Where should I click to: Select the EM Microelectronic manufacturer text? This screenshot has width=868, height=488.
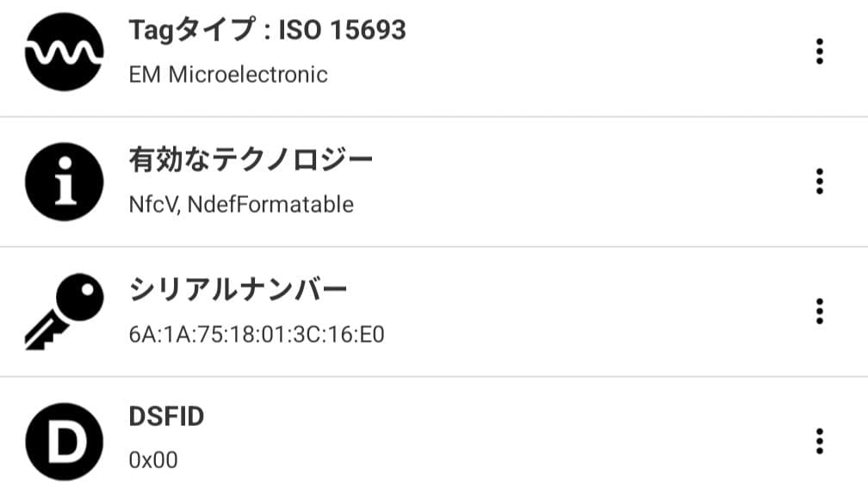(228, 74)
